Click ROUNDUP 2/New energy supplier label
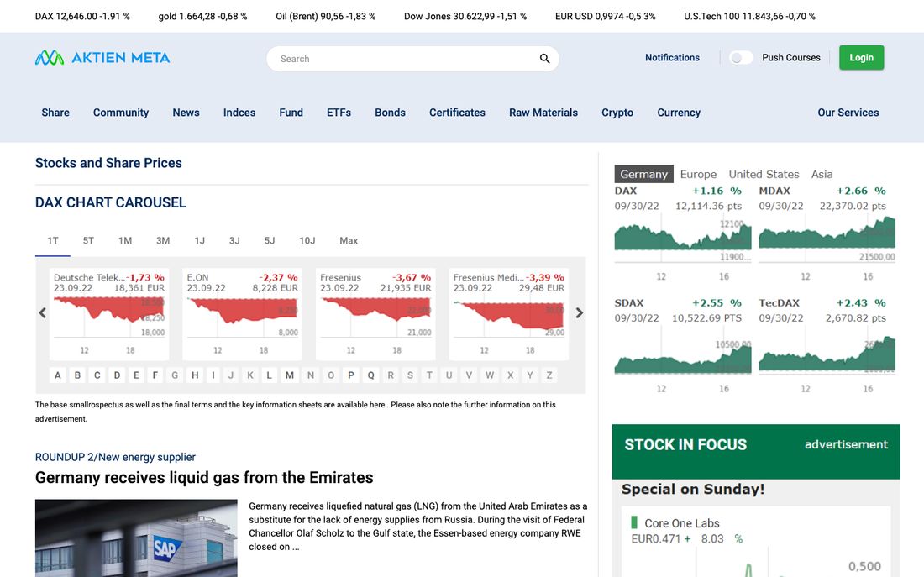924x577 pixels. (x=115, y=457)
